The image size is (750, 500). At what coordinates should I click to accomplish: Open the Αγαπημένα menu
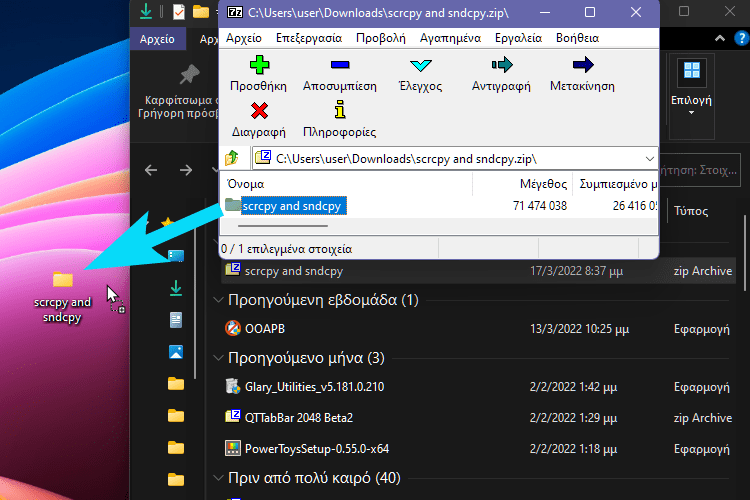450,38
